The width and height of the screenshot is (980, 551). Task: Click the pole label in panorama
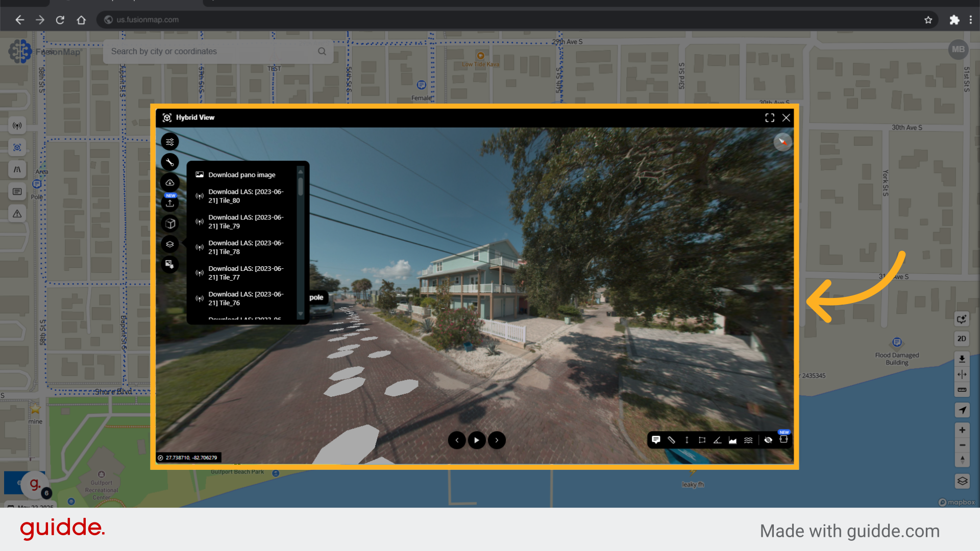point(316,297)
